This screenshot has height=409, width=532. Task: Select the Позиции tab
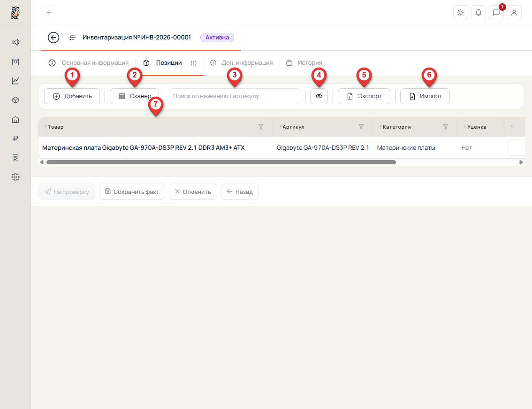170,63
